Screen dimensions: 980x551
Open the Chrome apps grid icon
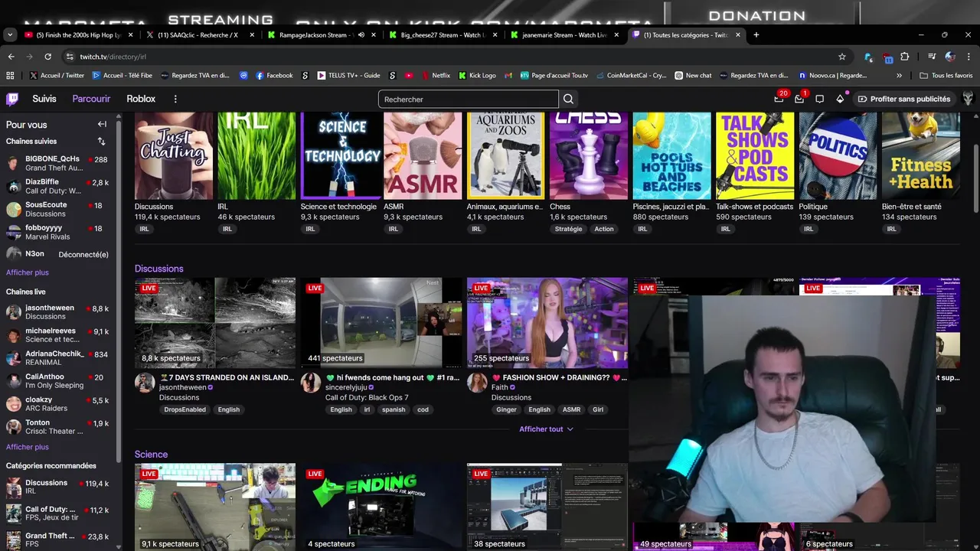[x=10, y=75]
